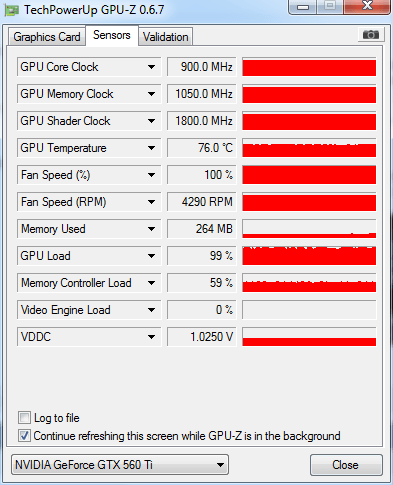This screenshot has width=393, height=485.
Task: Open the NVIDIA GeForce GTX 560 Ti selector
Action: pos(120,465)
